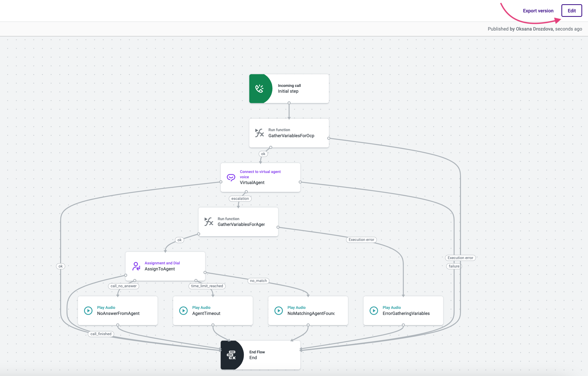Click the VirtualAgent purple chat icon
This screenshot has height=376, width=588.
[231, 177]
